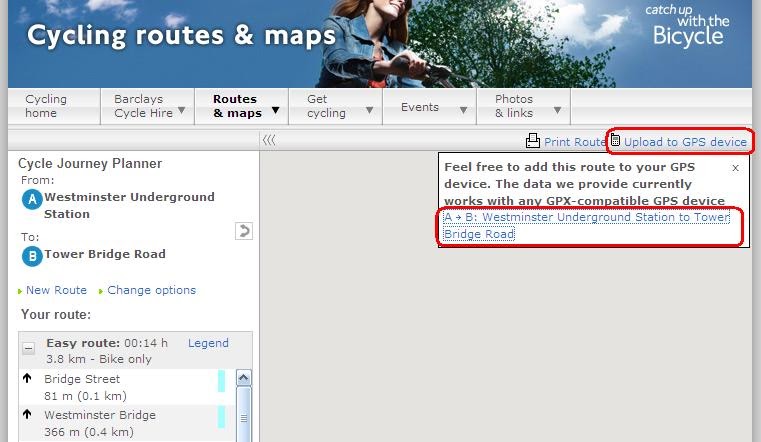Click the Print Route link
The image size is (761, 442).
575,142
